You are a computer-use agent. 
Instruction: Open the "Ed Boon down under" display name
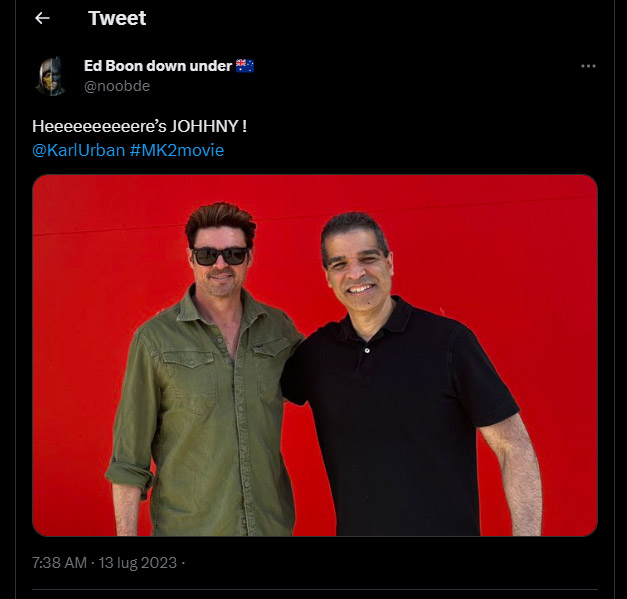tap(157, 66)
